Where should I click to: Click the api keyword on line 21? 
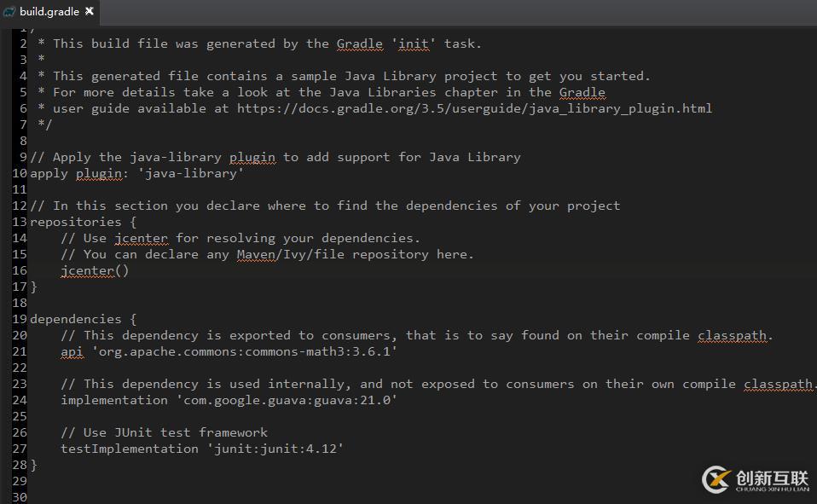(72, 352)
